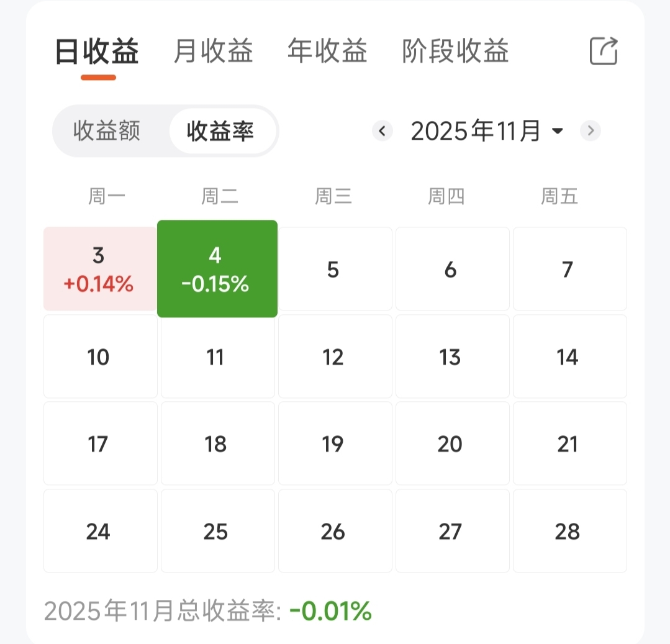
Task: Open the 年收益 tab
Action: click(x=327, y=51)
